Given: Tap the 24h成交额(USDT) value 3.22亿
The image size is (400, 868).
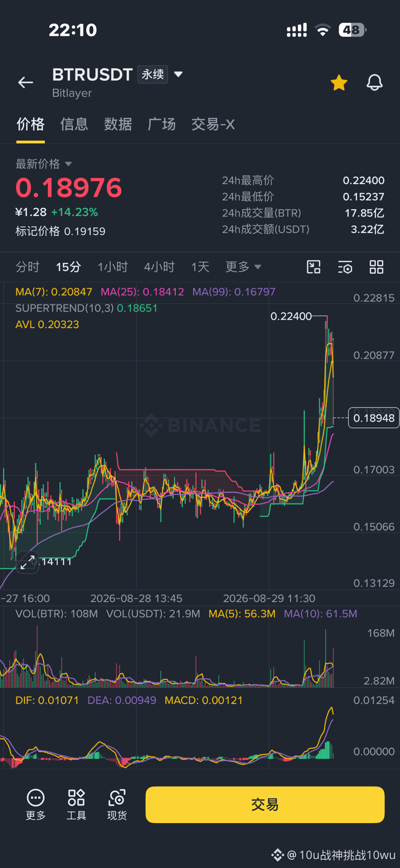Looking at the screenshot, I should point(368,229).
